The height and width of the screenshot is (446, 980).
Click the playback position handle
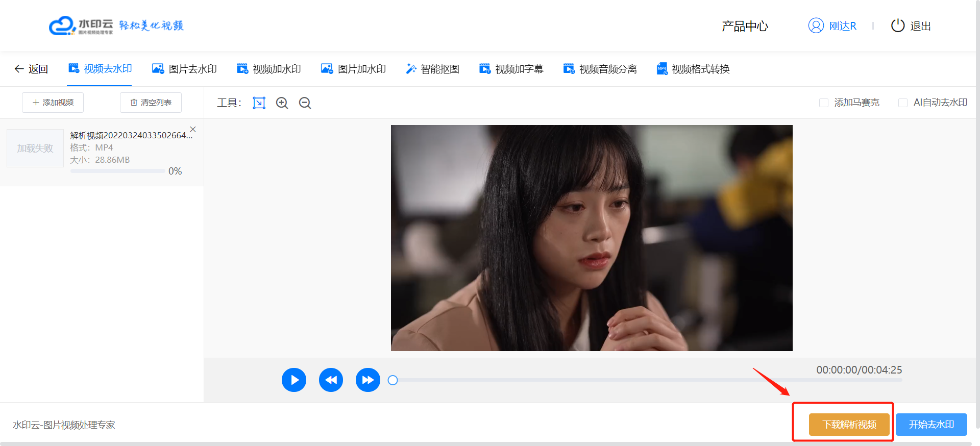[x=393, y=380]
